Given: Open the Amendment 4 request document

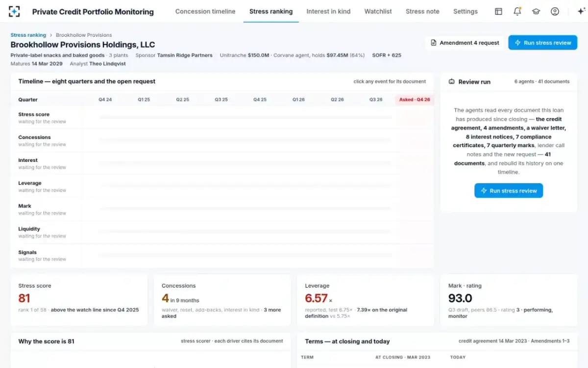Looking at the screenshot, I should tap(465, 43).
